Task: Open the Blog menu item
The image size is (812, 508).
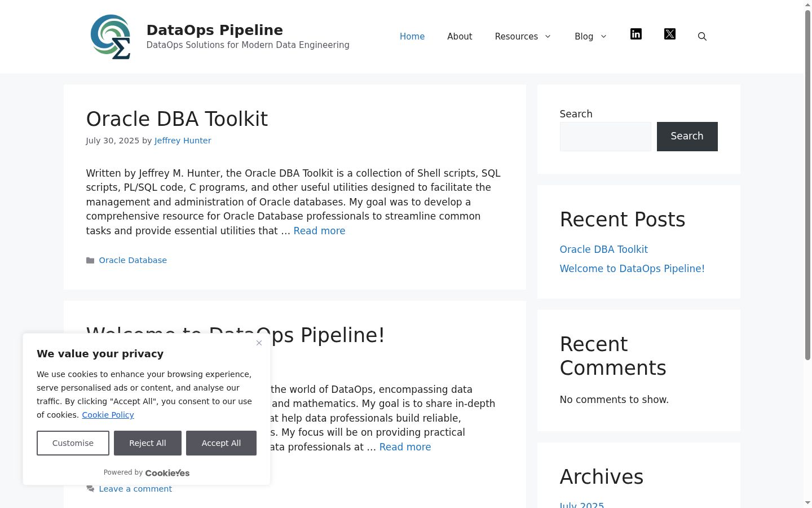Action: pos(584,37)
